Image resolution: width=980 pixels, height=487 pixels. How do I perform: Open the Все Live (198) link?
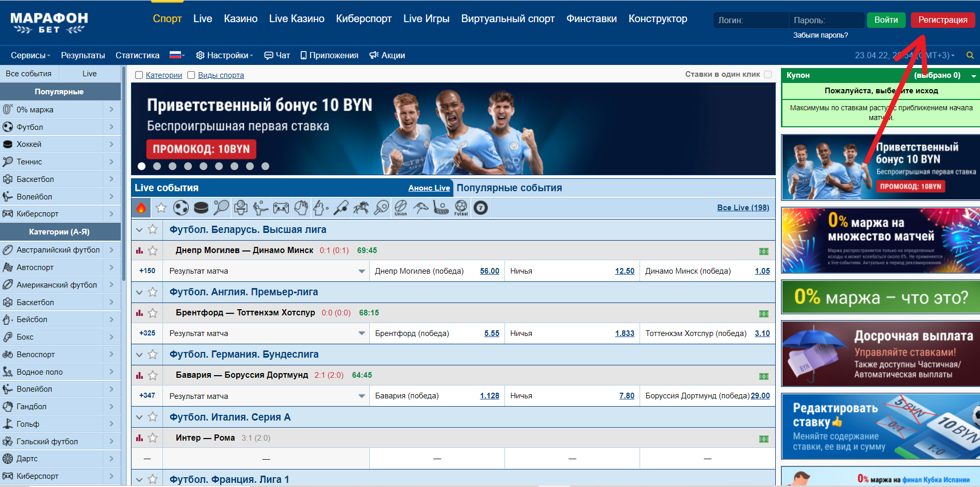(x=743, y=208)
